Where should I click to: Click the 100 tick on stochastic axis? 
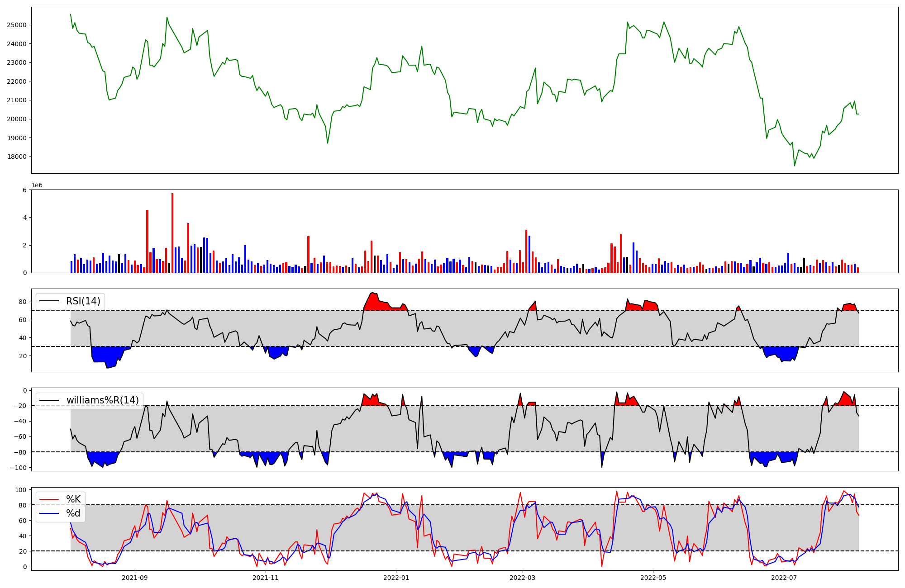(x=22, y=490)
